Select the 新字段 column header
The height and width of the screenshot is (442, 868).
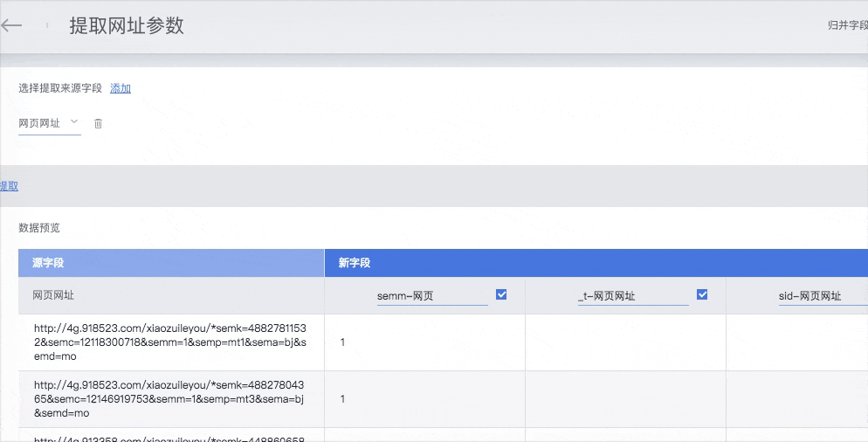(x=596, y=263)
